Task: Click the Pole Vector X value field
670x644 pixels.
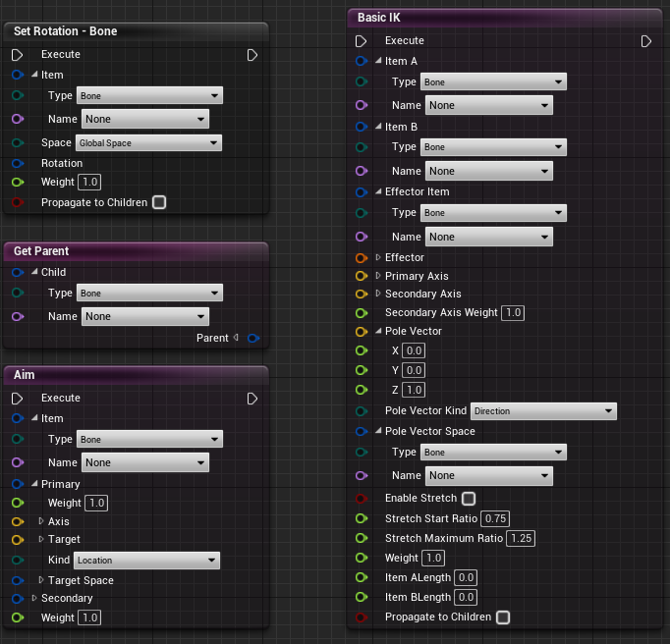Action: (x=414, y=350)
